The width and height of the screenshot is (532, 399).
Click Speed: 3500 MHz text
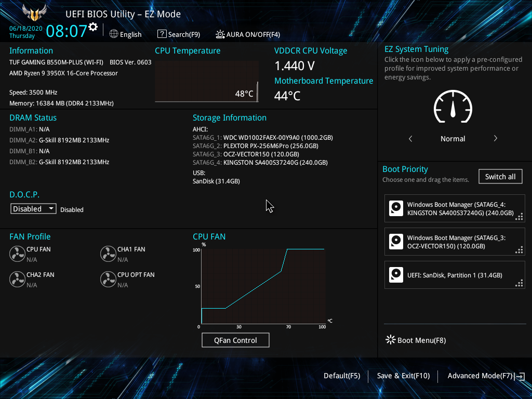[x=33, y=92]
